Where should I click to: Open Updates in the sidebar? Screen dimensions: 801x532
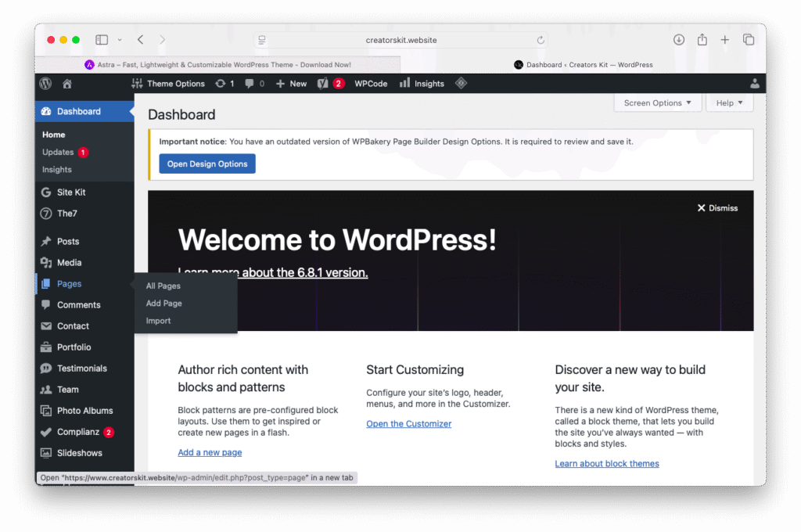coord(65,152)
